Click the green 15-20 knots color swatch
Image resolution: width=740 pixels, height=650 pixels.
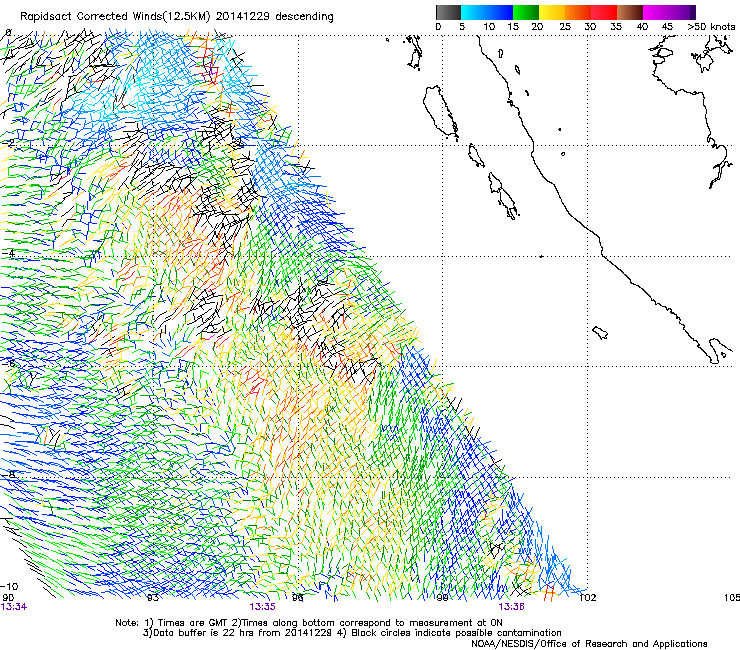(526, 12)
